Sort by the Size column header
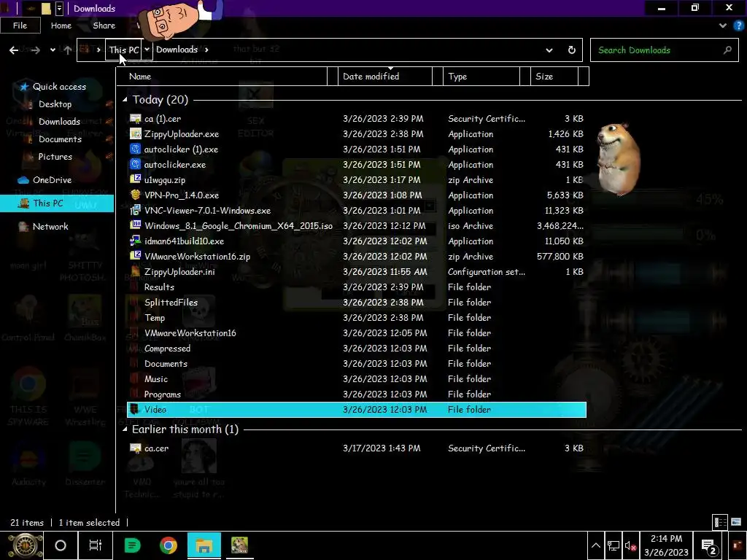This screenshot has width=747, height=560. (554, 76)
